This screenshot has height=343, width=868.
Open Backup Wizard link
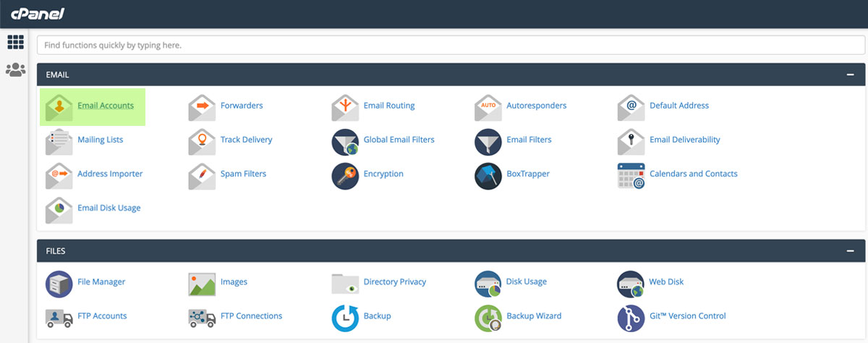tap(534, 316)
